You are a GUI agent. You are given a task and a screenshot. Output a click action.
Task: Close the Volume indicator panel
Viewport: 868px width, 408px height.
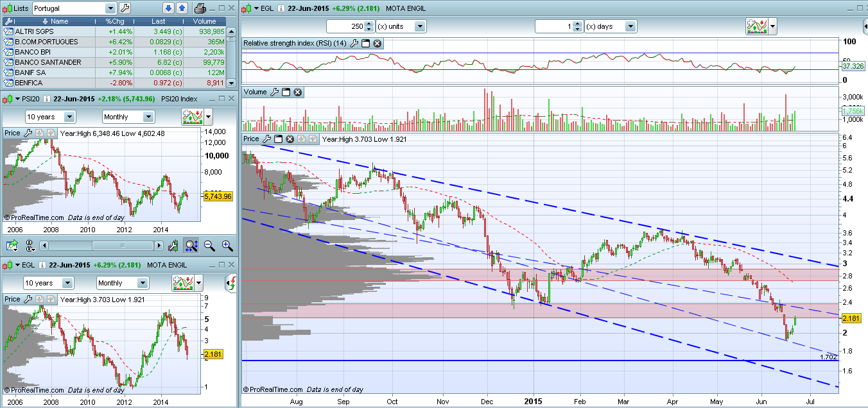(297, 92)
